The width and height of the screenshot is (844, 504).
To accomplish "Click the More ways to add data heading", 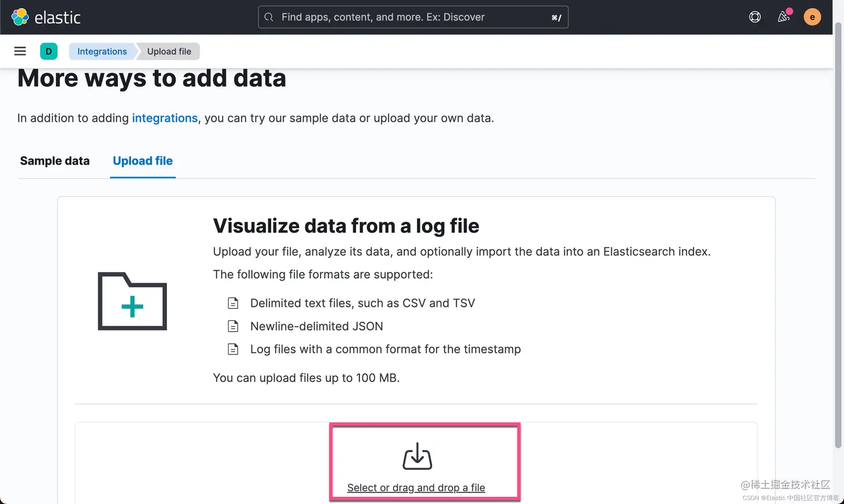I will 152,78.
